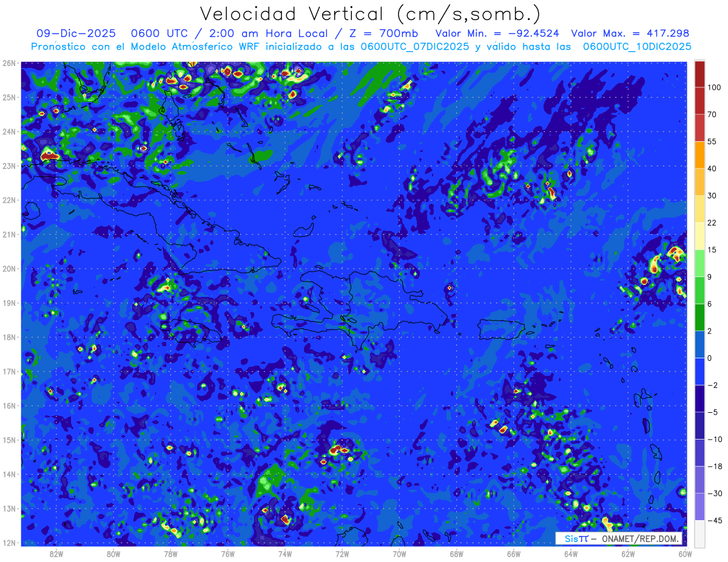Pick the yellow swatch between 22 and 30
The image size is (728, 562).
pos(699,209)
